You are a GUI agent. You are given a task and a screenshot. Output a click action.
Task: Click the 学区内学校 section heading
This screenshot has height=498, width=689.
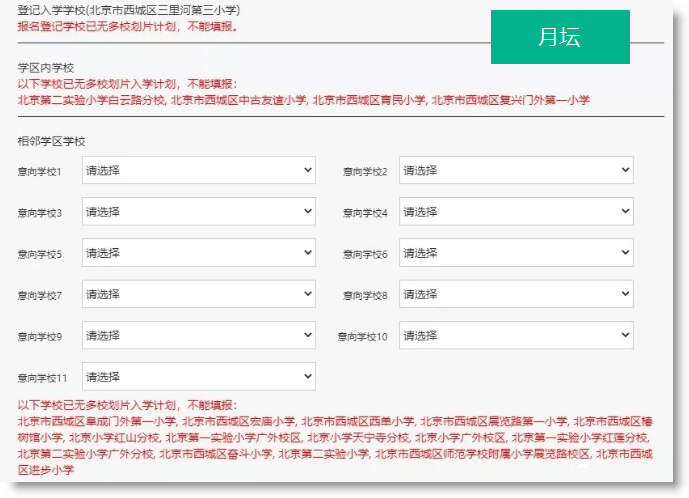(46, 68)
